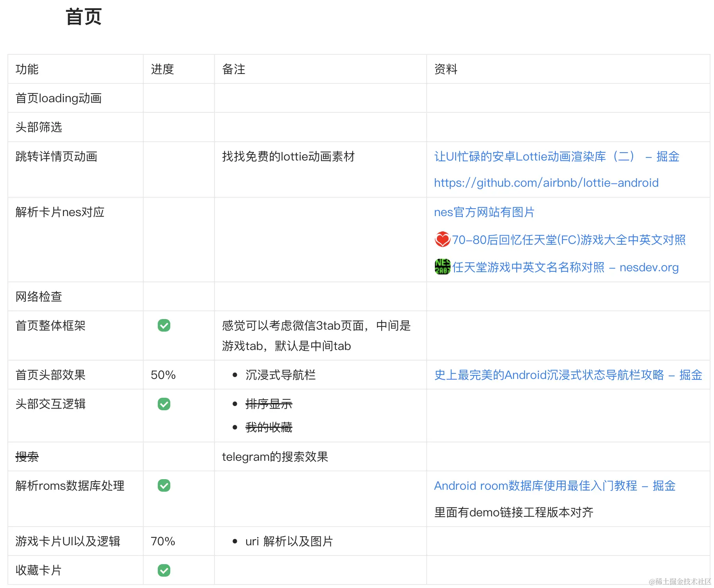Select the 头部交互逻辑 cell
Image resolution: width=714 pixels, height=588 pixels.
click(76, 416)
